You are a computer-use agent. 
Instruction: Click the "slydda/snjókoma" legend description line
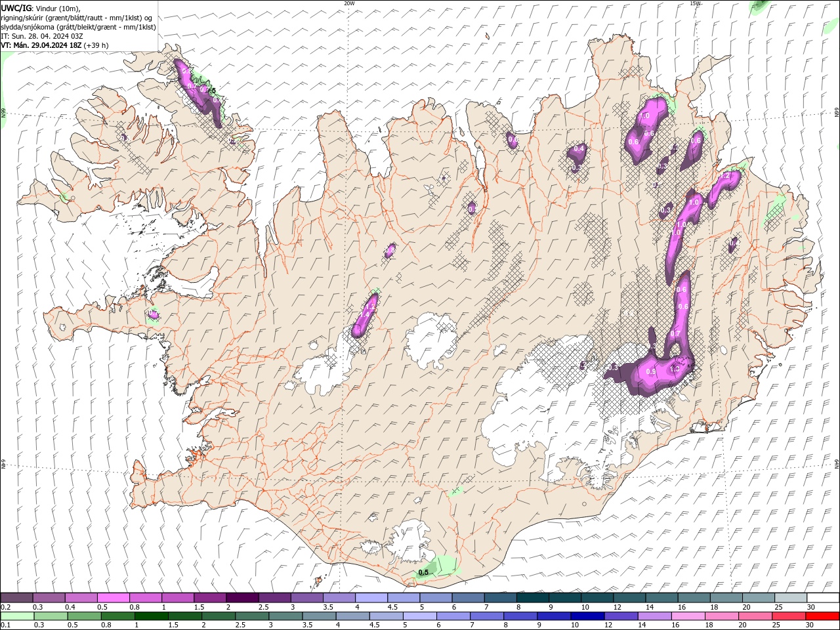tap(79, 27)
